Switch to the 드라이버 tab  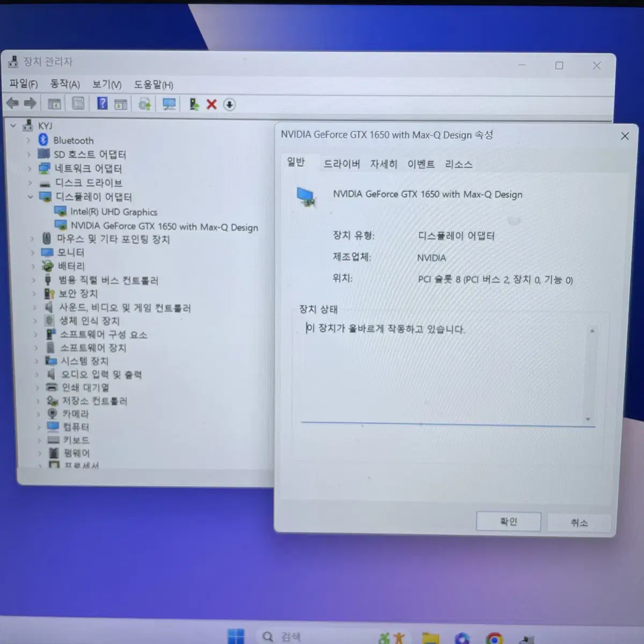341,164
